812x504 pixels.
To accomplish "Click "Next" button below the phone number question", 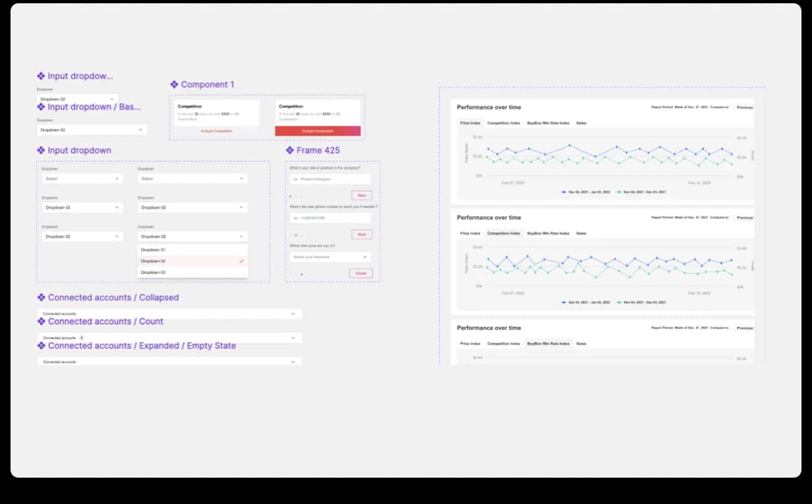I will point(362,235).
